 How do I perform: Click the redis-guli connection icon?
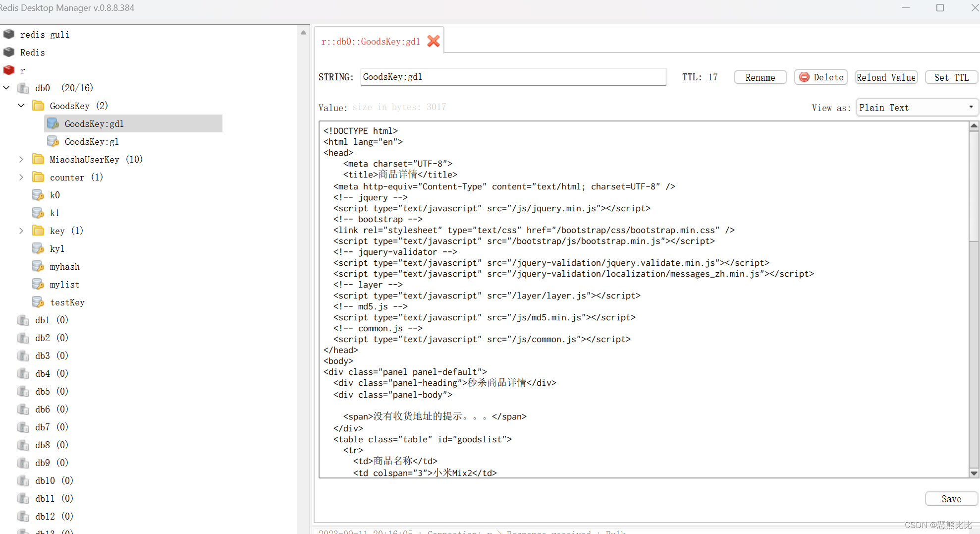[9, 34]
